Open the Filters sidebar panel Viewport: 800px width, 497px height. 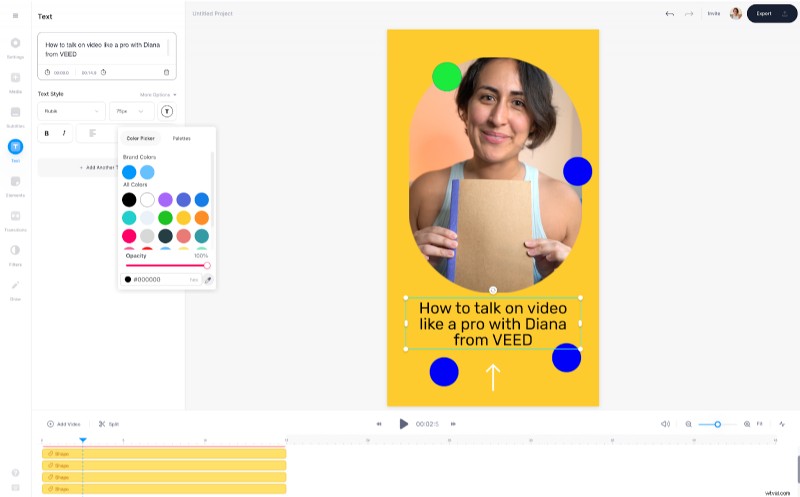(x=15, y=255)
